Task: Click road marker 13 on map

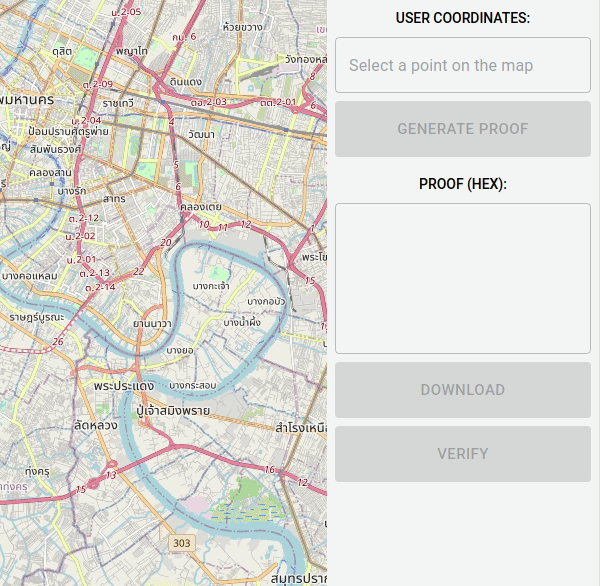Action: (x=111, y=475)
